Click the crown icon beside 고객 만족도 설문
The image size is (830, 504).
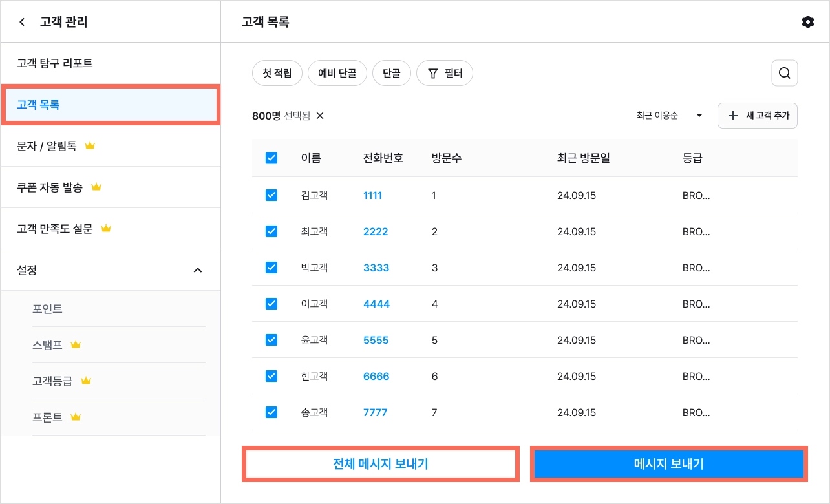(107, 229)
